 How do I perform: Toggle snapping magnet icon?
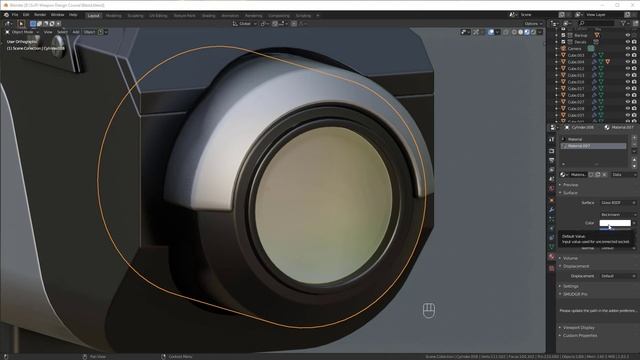point(275,24)
